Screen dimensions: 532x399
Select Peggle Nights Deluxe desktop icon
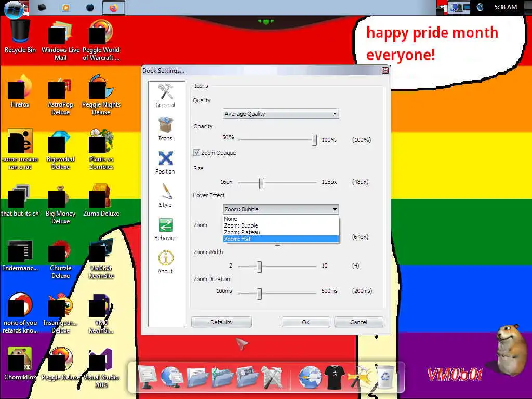click(x=101, y=96)
